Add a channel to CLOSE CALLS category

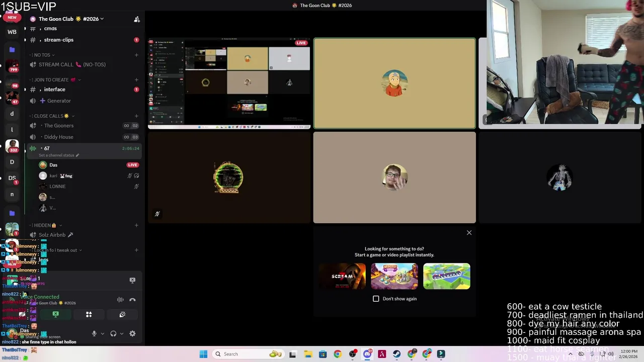click(136, 116)
